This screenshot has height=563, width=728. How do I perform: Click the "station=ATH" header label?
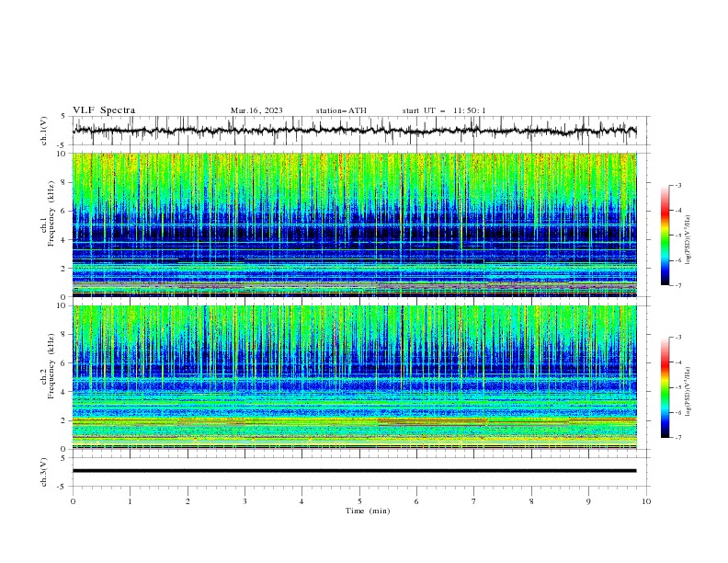(341, 110)
